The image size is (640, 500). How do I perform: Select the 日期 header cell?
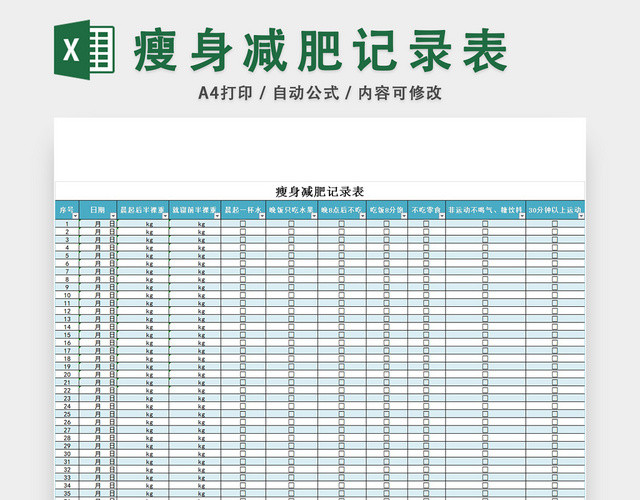tap(98, 210)
